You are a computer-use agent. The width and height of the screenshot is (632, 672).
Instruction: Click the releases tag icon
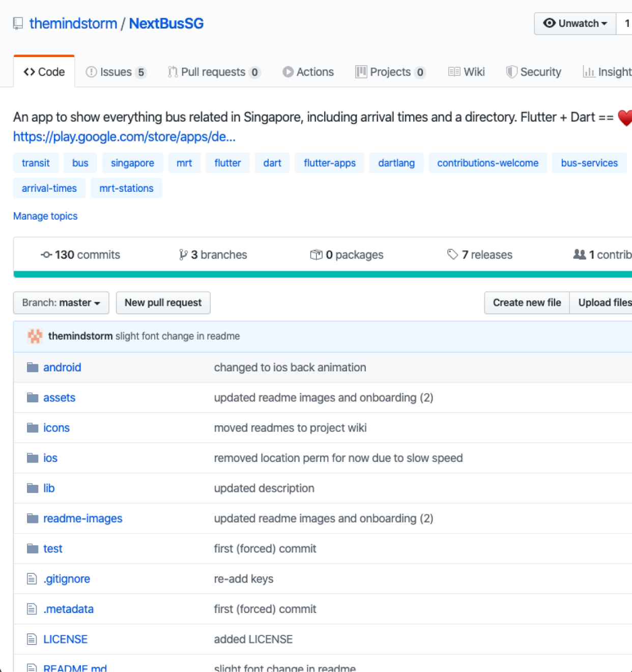pos(452,254)
